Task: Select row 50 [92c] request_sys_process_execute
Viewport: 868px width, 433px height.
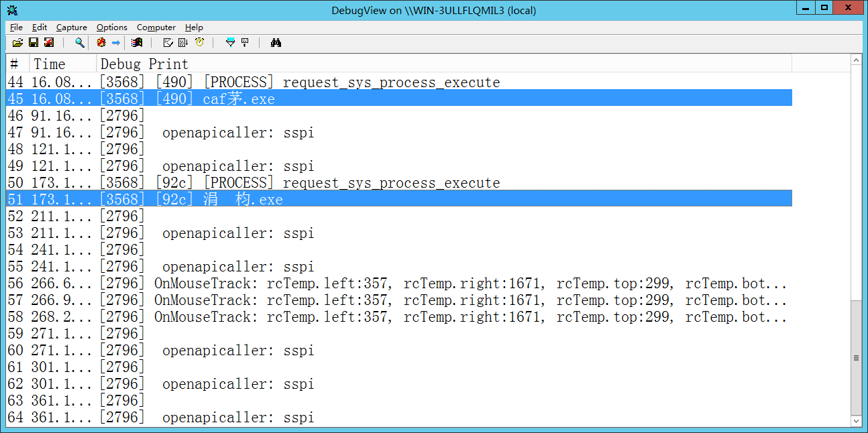Action: [399, 182]
